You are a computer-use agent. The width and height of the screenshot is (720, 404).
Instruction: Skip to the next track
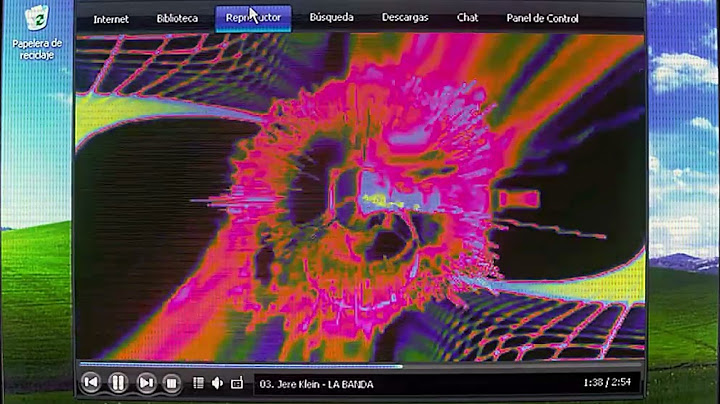point(146,382)
